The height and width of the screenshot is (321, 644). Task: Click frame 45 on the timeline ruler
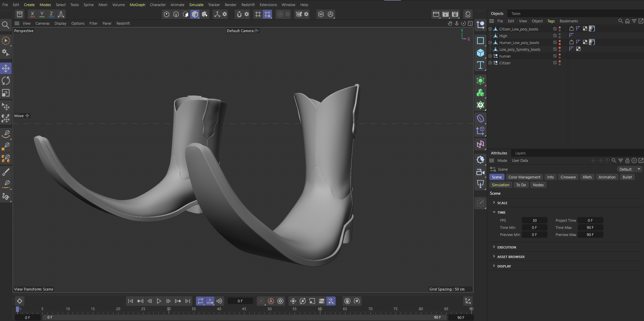point(244,309)
